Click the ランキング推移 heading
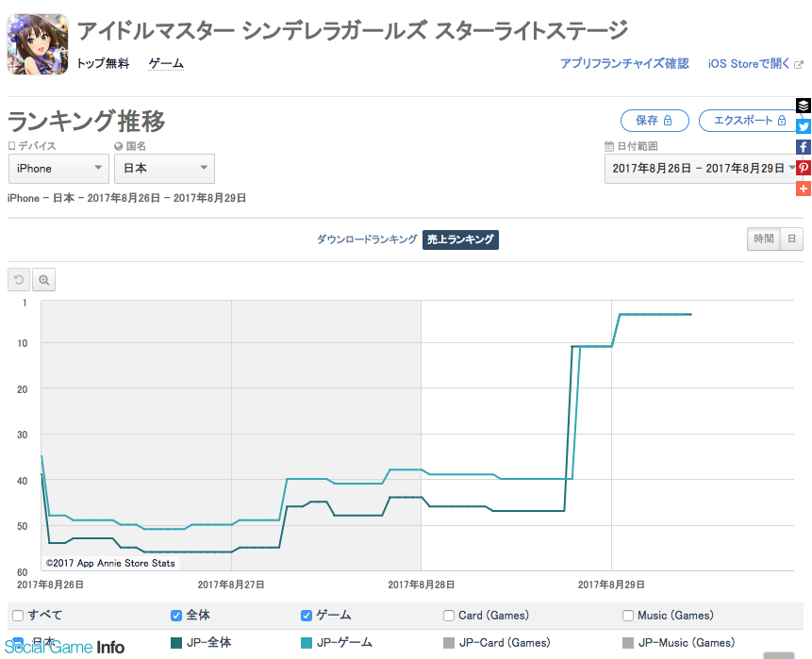 pos(87,121)
